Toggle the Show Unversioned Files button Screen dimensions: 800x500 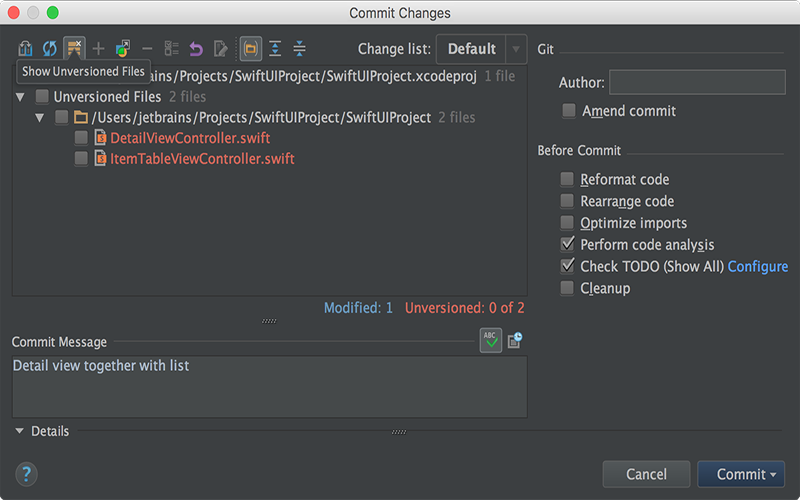pyautogui.click(x=74, y=49)
